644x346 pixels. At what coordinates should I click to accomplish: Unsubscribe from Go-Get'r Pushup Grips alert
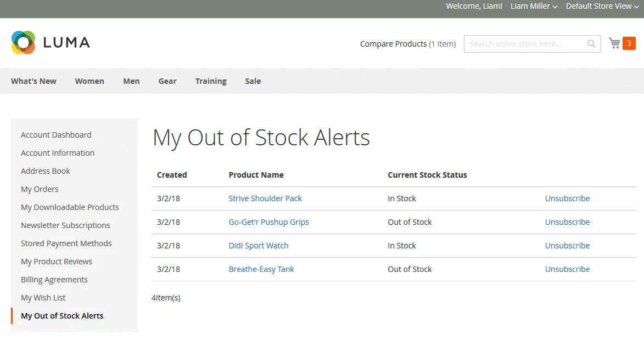tap(567, 222)
